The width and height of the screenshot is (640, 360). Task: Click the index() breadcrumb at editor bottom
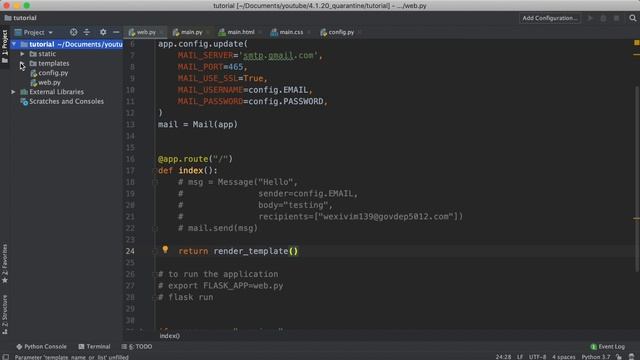169,336
